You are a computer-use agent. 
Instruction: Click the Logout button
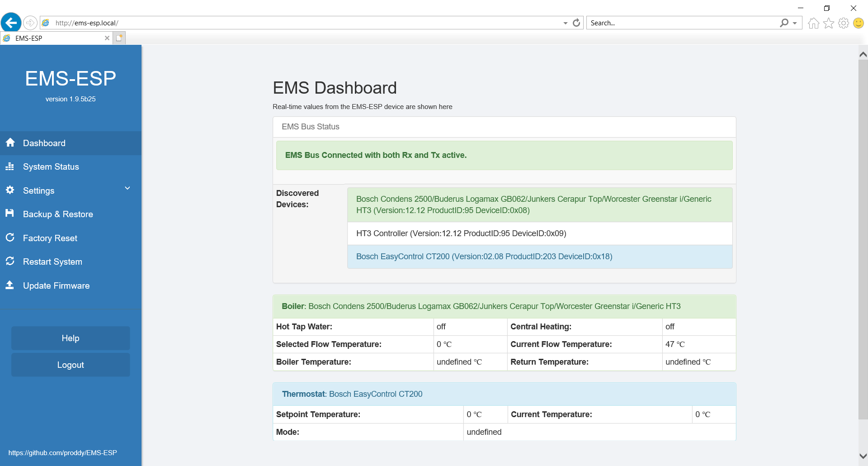pyautogui.click(x=71, y=365)
